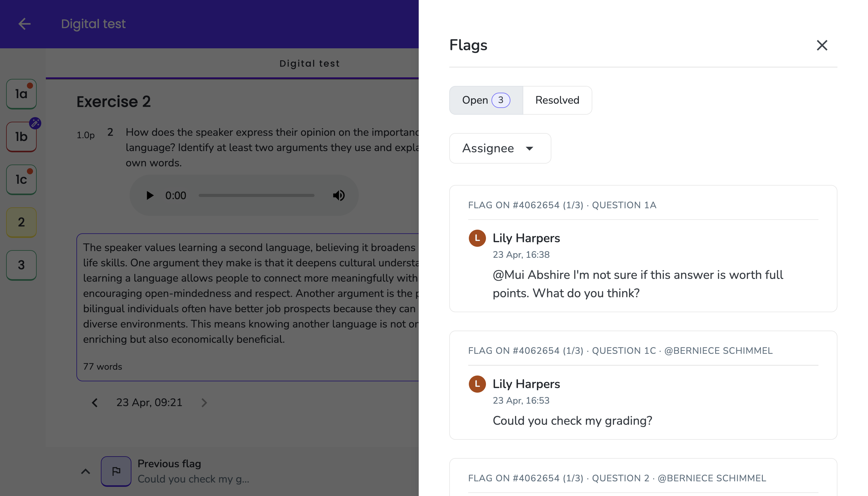
Task: Go to the previous answer version
Action: click(x=95, y=403)
